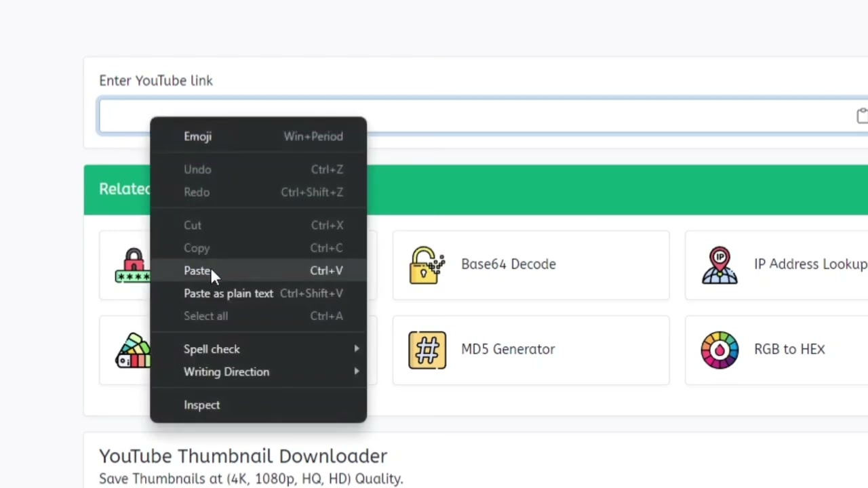
Task: Click the MD5 Generator hash icon
Action: coord(427,350)
